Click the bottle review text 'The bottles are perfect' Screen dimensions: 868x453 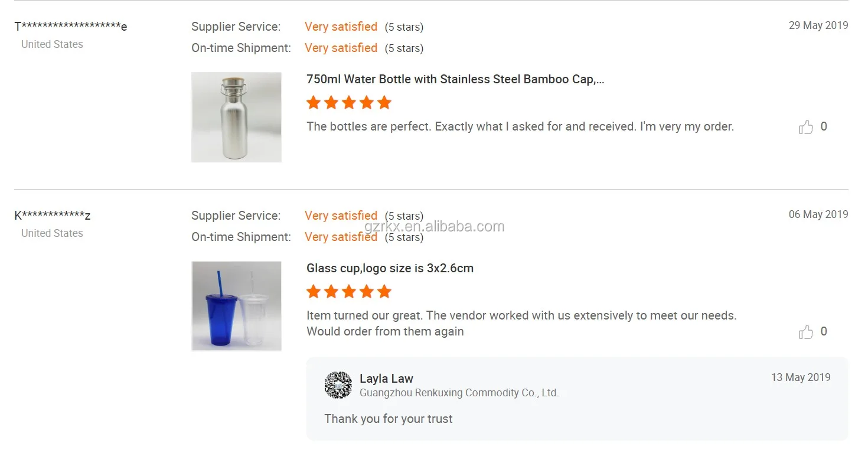[520, 126]
